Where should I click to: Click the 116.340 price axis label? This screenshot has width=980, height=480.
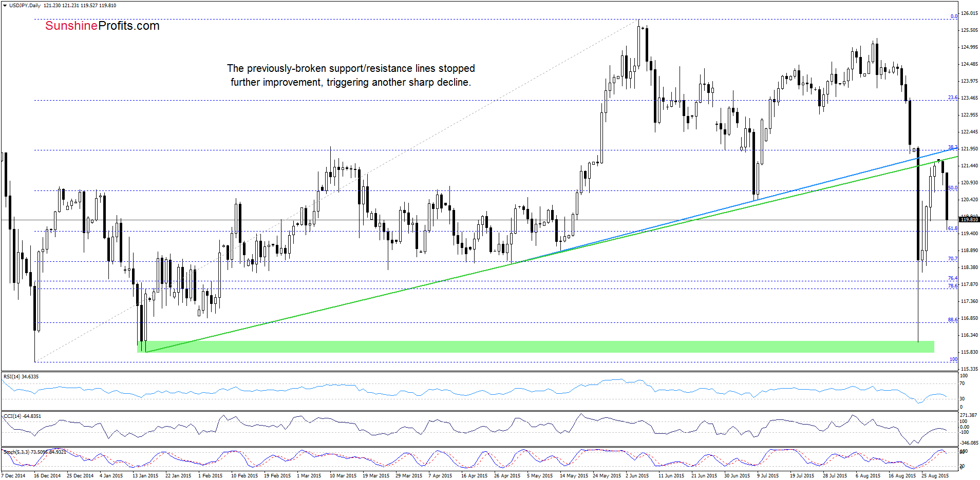pos(969,335)
